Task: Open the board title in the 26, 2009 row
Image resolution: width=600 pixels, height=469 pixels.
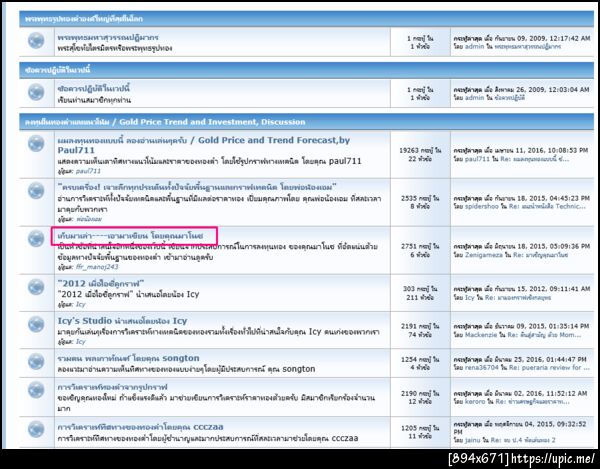Action: [x=94, y=88]
